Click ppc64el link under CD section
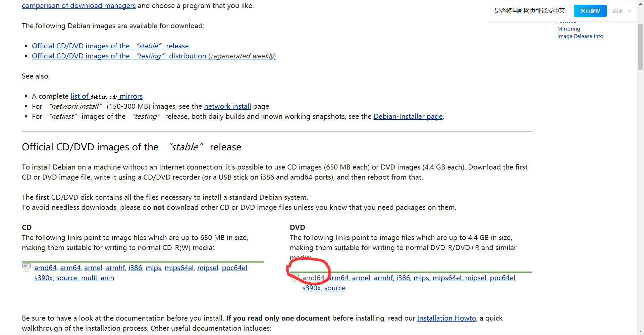Screen dimensions: 644x335 point(234,268)
